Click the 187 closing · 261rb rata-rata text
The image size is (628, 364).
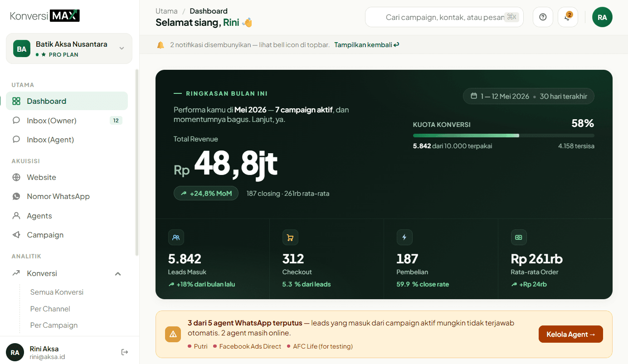click(288, 194)
